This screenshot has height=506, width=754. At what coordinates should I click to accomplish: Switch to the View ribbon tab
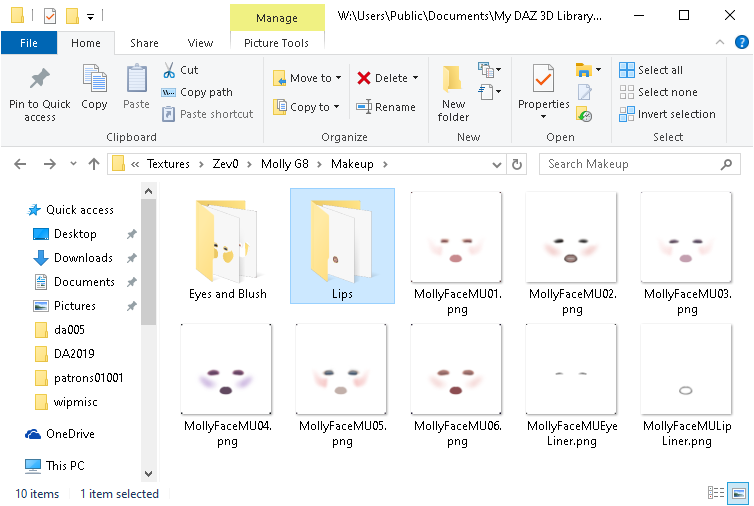click(200, 43)
